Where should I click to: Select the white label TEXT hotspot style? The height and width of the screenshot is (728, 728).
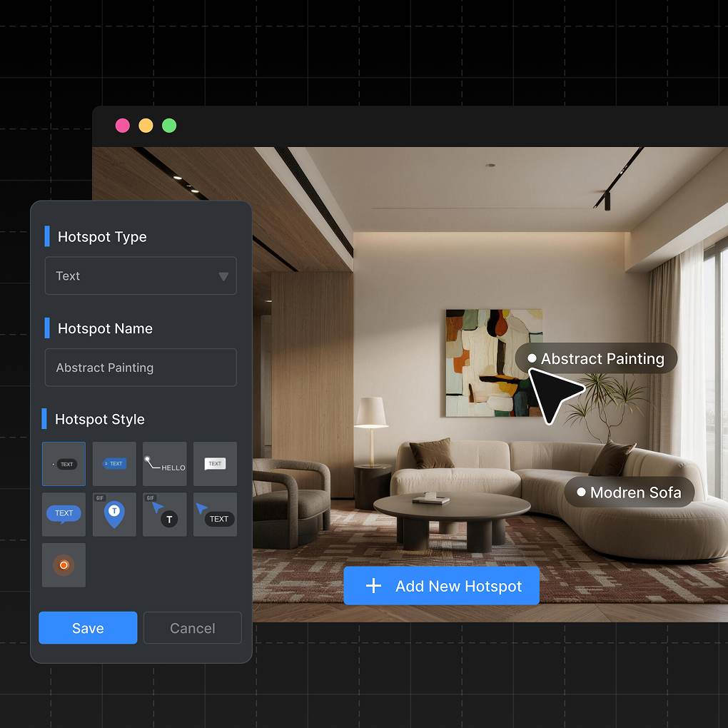215,464
